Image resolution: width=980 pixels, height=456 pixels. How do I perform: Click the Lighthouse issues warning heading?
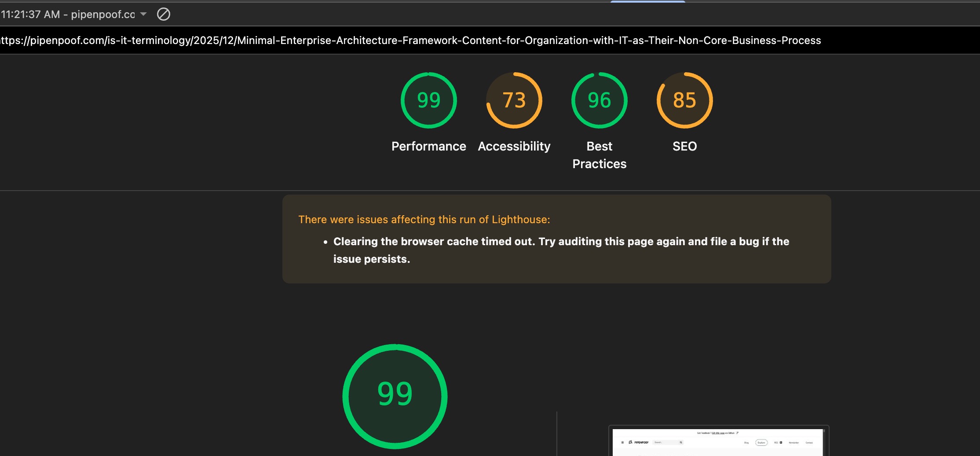coord(424,220)
